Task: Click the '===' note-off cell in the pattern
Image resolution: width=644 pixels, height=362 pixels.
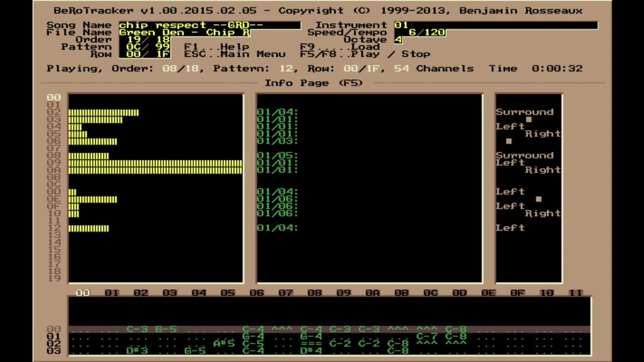Action: pyautogui.click(x=311, y=343)
